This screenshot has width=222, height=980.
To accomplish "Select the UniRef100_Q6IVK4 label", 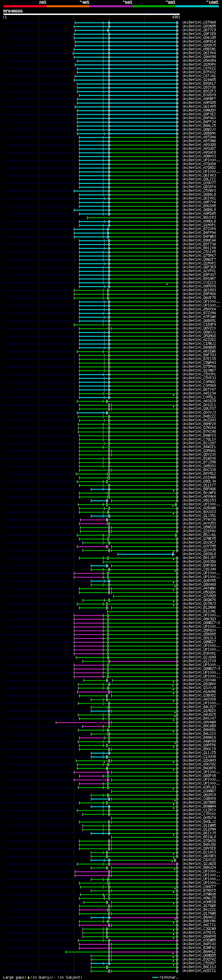I will click(x=199, y=53).
